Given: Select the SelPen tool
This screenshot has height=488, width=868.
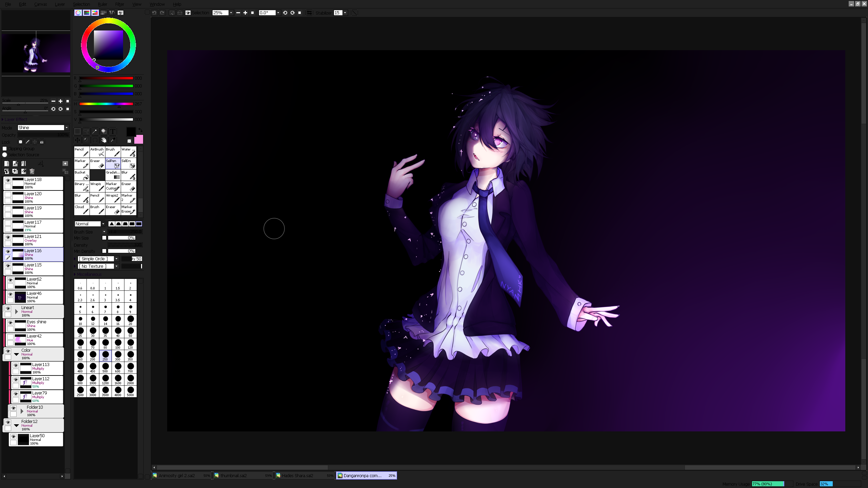Looking at the screenshot, I should click(x=113, y=163).
